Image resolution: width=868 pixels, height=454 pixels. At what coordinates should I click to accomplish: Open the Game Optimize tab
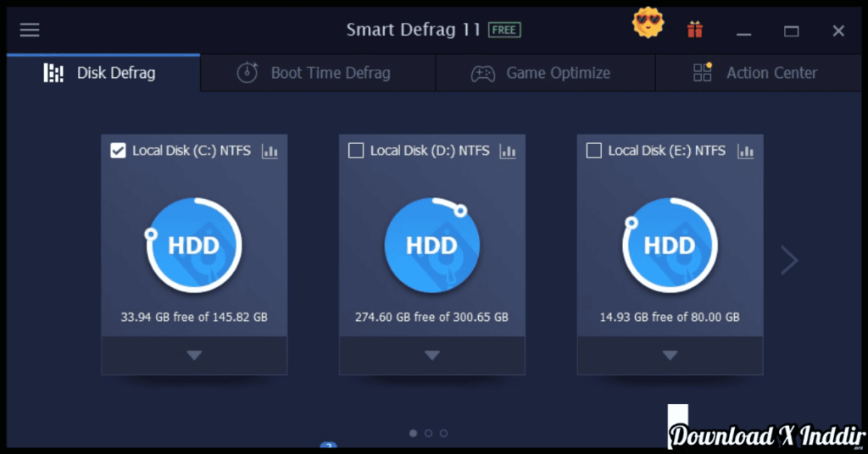[x=545, y=73]
